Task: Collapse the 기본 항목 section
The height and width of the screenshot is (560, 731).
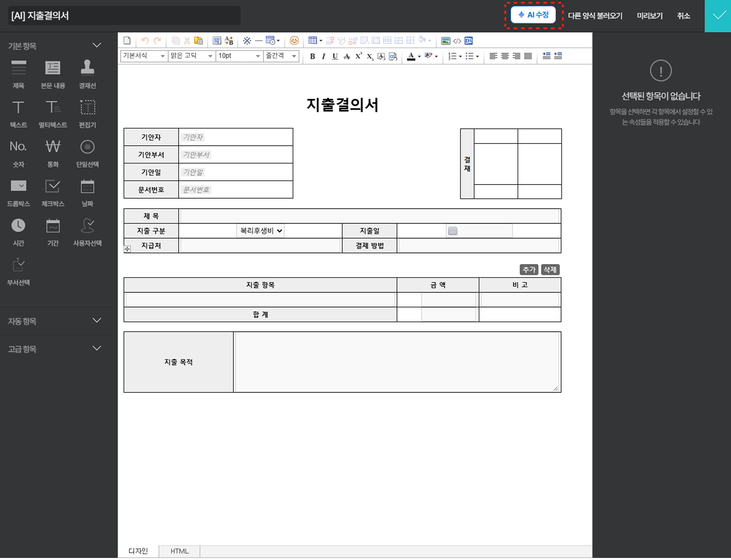Action: (x=96, y=45)
